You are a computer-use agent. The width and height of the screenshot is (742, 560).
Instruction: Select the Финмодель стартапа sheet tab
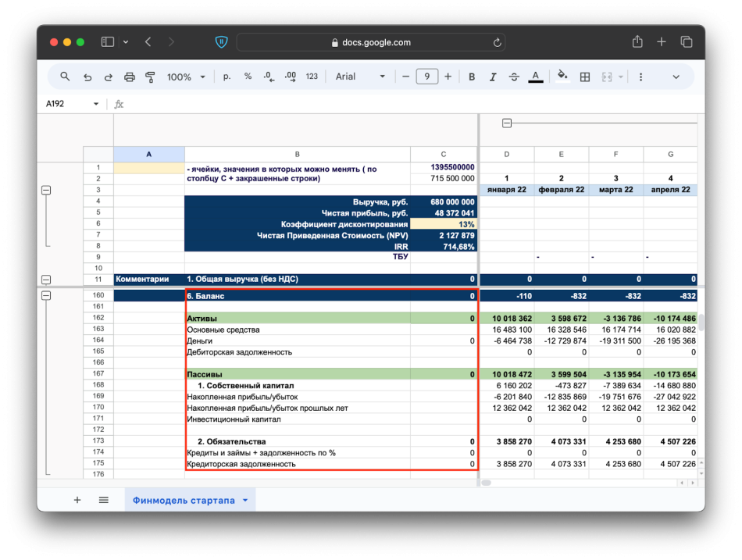[184, 501]
